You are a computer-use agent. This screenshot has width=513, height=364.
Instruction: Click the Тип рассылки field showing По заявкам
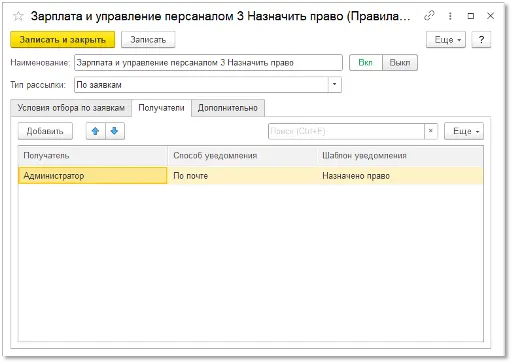pyautogui.click(x=201, y=85)
